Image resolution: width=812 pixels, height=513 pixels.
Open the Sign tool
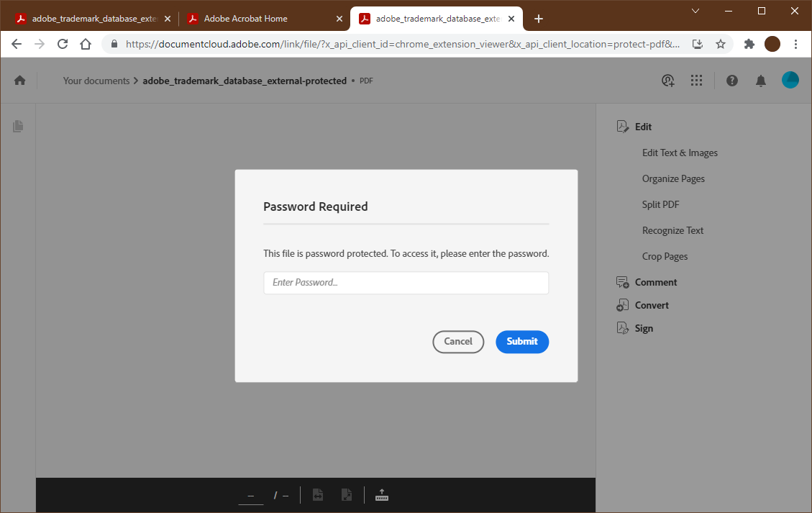(x=643, y=327)
